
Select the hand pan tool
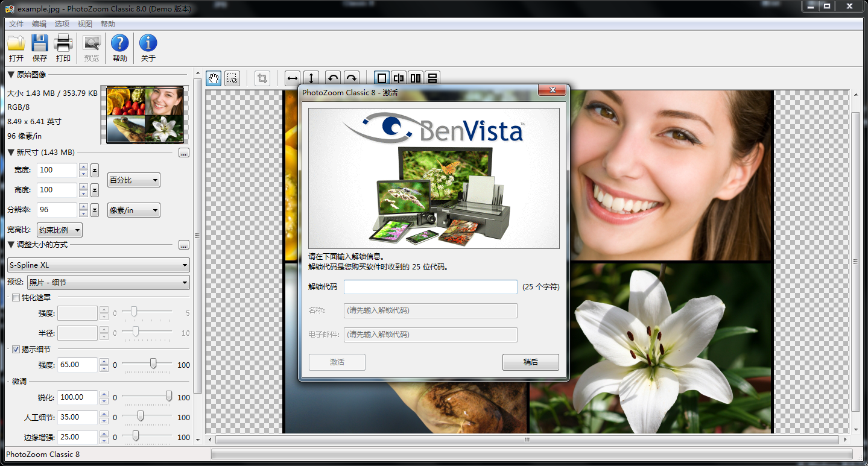pos(214,78)
